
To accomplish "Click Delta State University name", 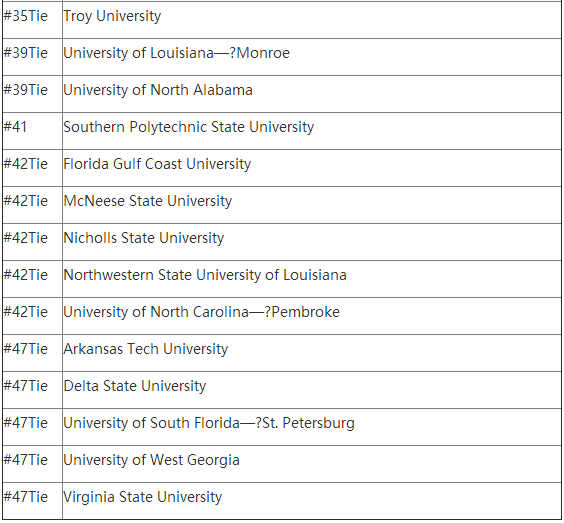I will point(135,386).
